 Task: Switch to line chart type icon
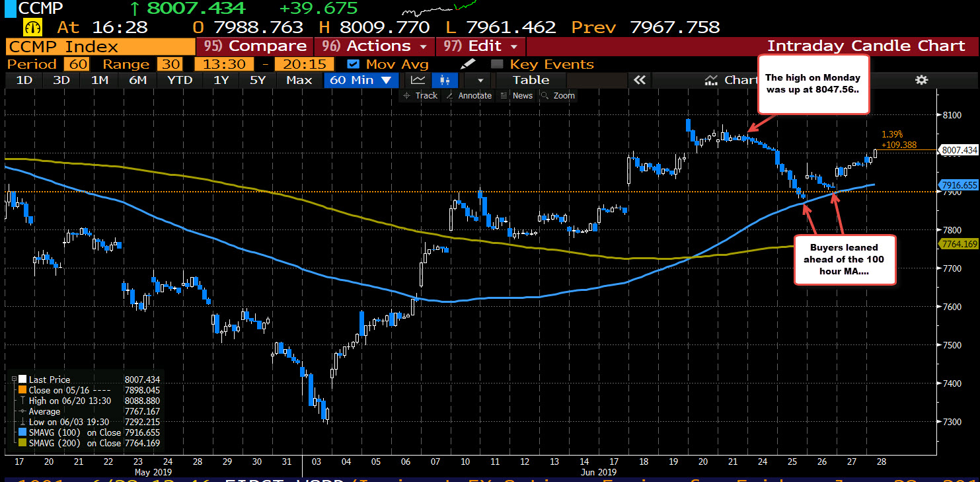(x=418, y=80)
